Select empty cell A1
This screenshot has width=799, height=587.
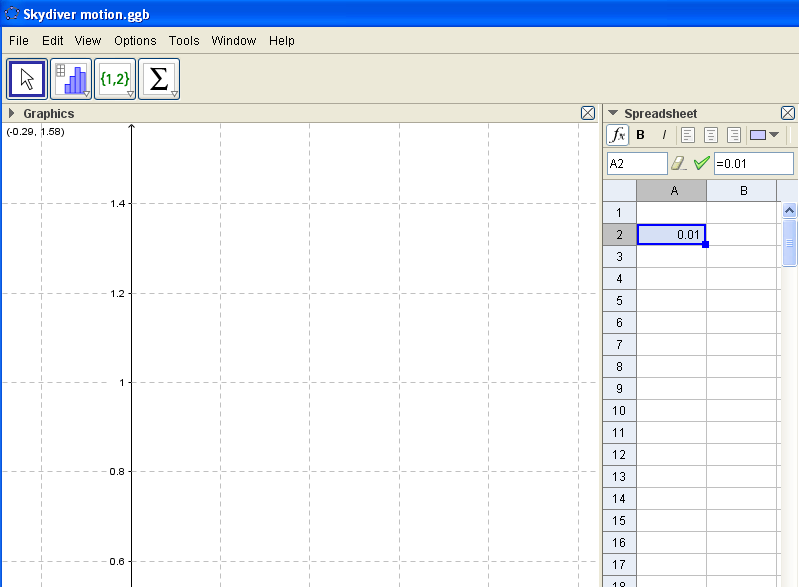672,212
